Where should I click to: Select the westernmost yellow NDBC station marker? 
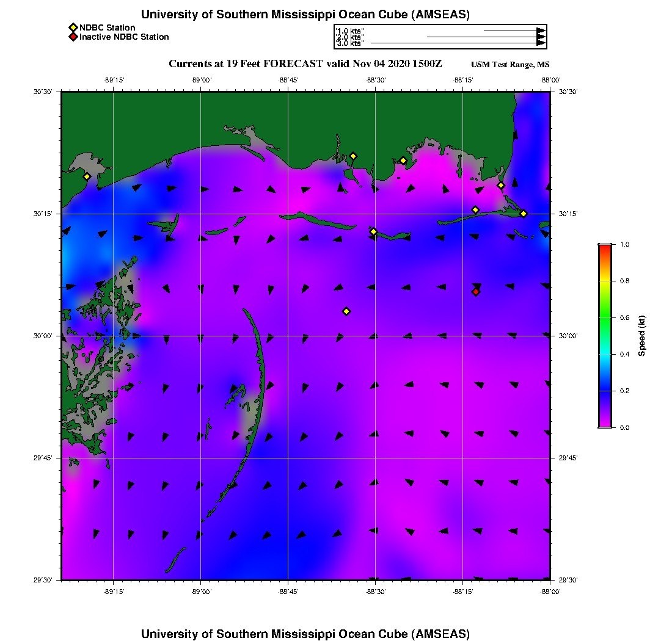(87, 176)
